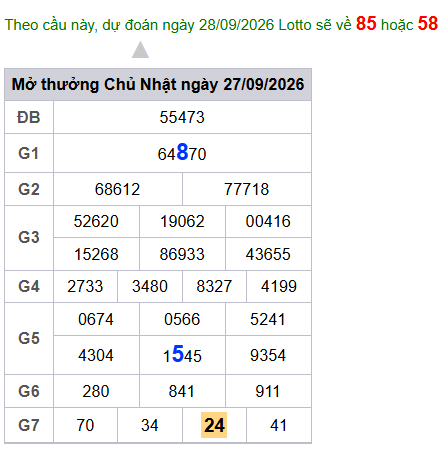Image resolution: width=447 pixels, height=450 pixels.
Task: Click the G1 prize number 64870
Action: (182, 153)
